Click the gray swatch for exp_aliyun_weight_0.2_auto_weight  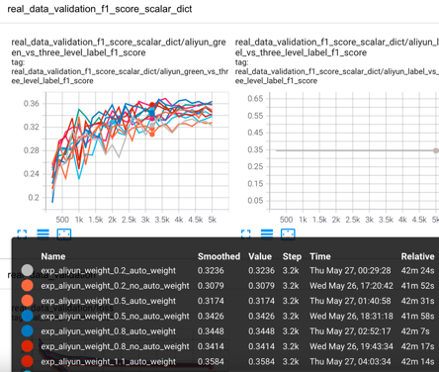point(27,270)
